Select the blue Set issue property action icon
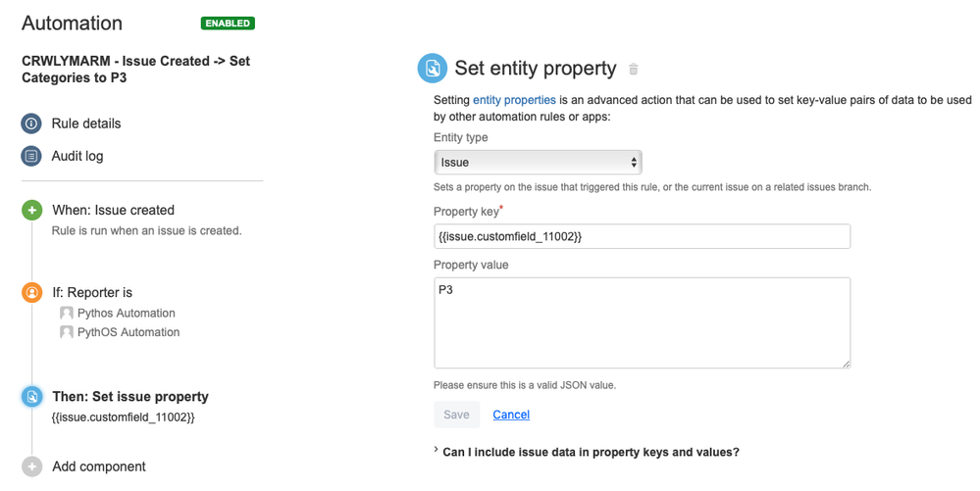Viewport: 980px width, 491px height. pyautogui.click(x=31, y=396)
